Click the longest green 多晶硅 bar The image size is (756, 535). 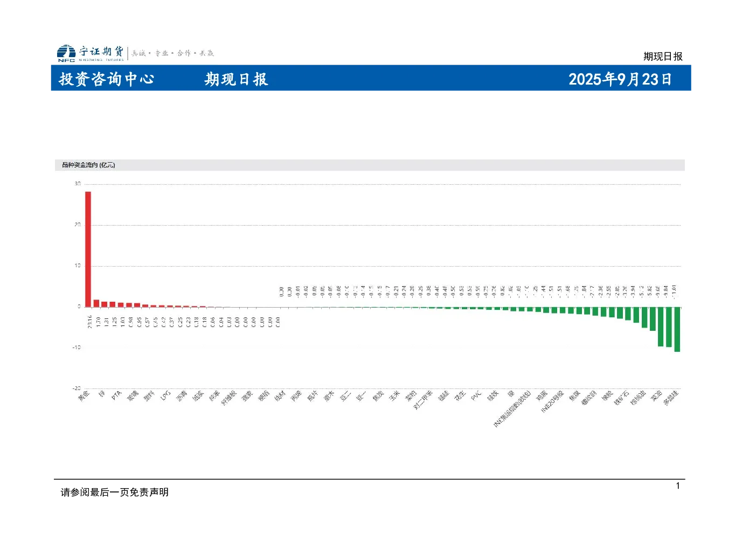677,329
